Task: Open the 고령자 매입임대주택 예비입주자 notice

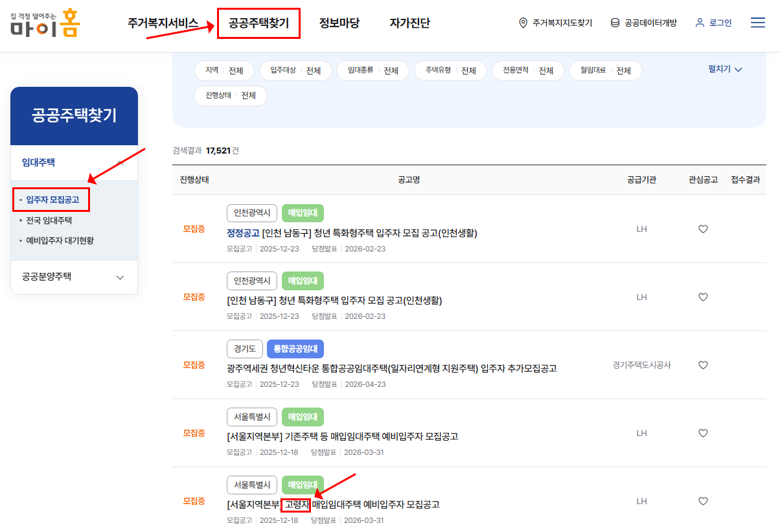Action: (333, 505)
